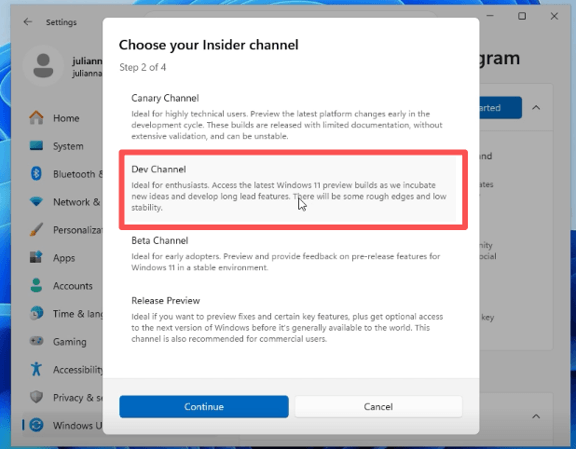
Task: Click the Time & language clock icon
Action: point(36,313)
